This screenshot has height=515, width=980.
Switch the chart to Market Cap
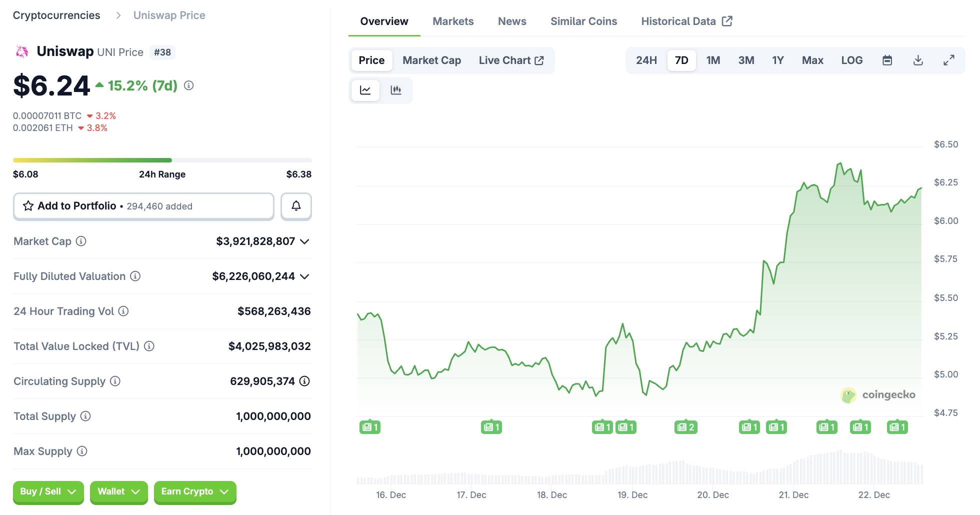(x=431, y=60)
